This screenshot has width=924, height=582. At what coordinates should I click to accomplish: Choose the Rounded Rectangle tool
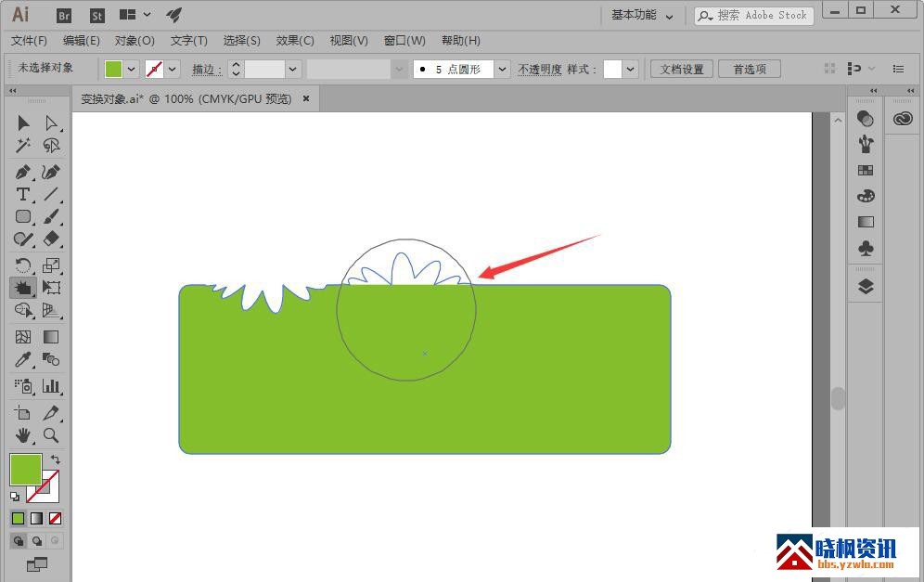(23, 216)
